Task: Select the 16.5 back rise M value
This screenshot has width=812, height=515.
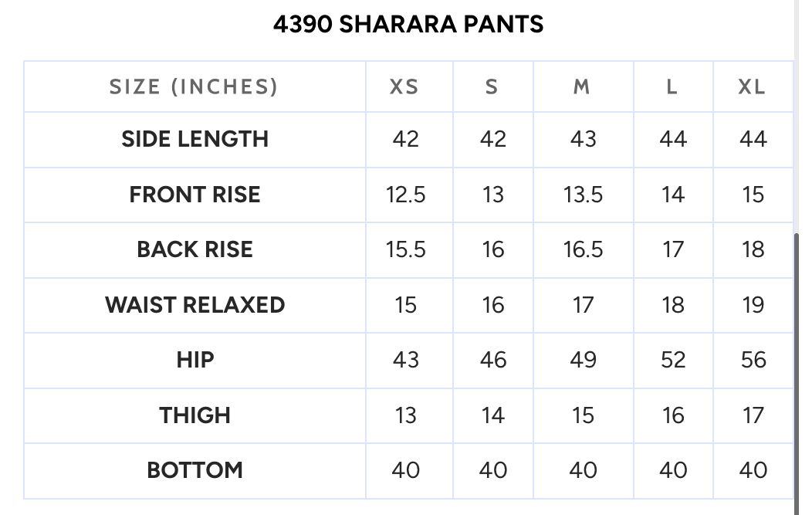Action: (x=583, y=250)
